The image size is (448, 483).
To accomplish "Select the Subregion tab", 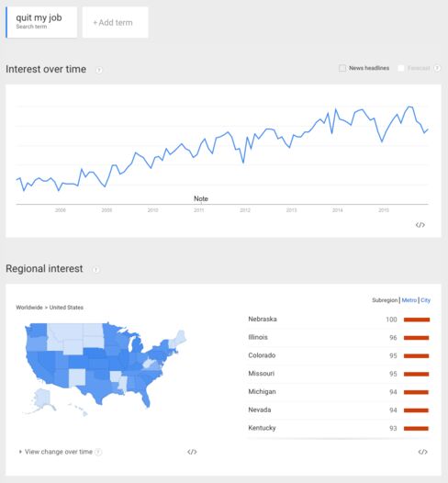I will [385, 300].
